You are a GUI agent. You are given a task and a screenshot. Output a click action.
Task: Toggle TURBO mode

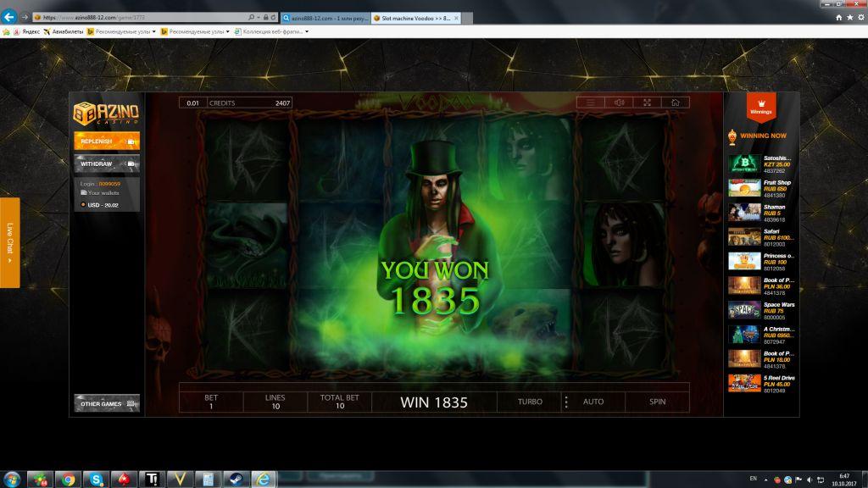tap(530, 402)
